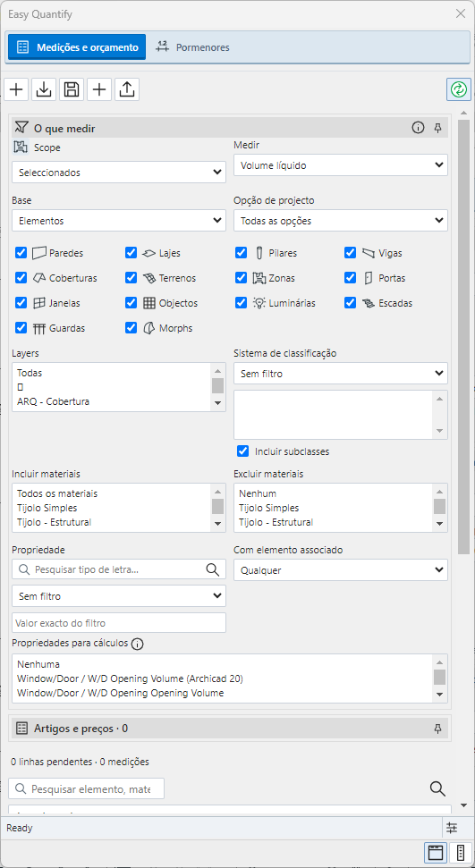Click the Valor exacto do filtro field
The image size is (475, 868).
click(119, 623)
